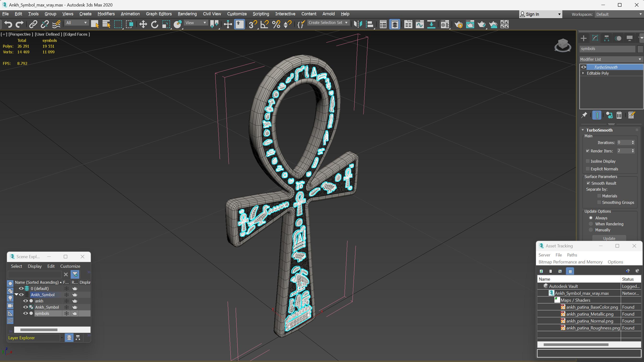
Task: Open Create Selection Set dropdown
Action: pyautogui.click(x=328, y=22)
